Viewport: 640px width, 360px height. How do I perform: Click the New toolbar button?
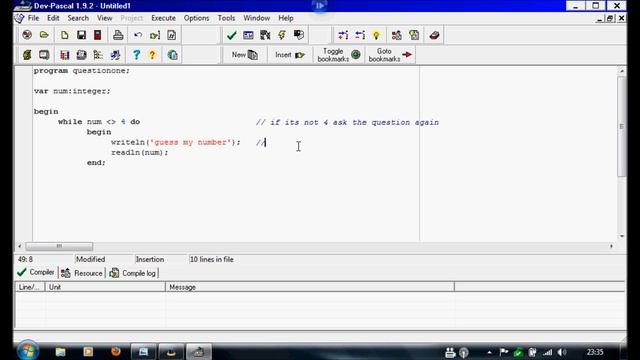pos(244,55)
